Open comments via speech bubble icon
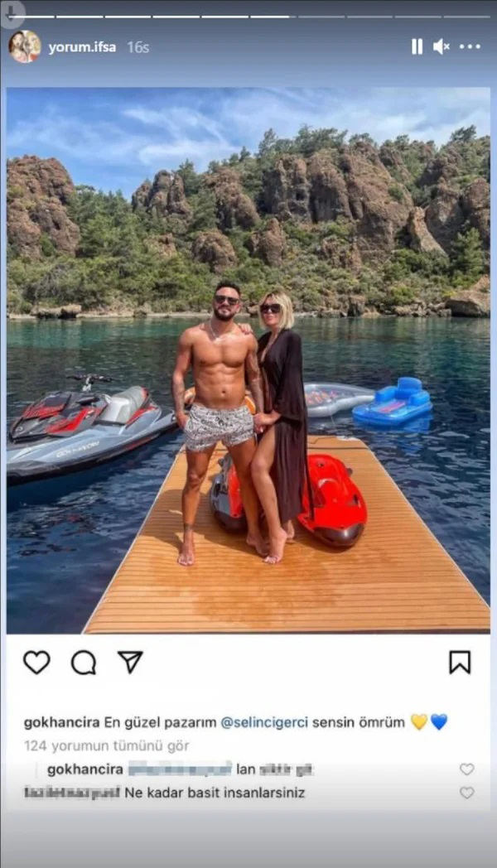Viewport: 497px width, 868px height. [x=84, y=663]
